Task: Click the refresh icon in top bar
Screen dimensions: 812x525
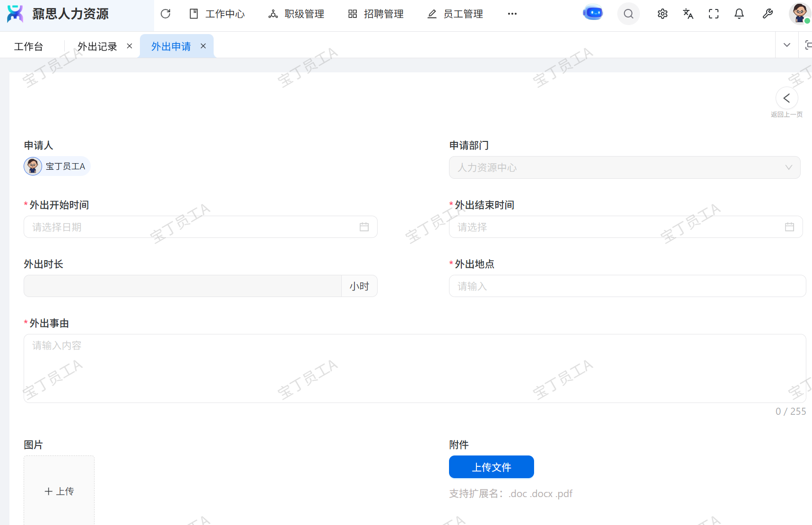Action: [x=165, y=14]
